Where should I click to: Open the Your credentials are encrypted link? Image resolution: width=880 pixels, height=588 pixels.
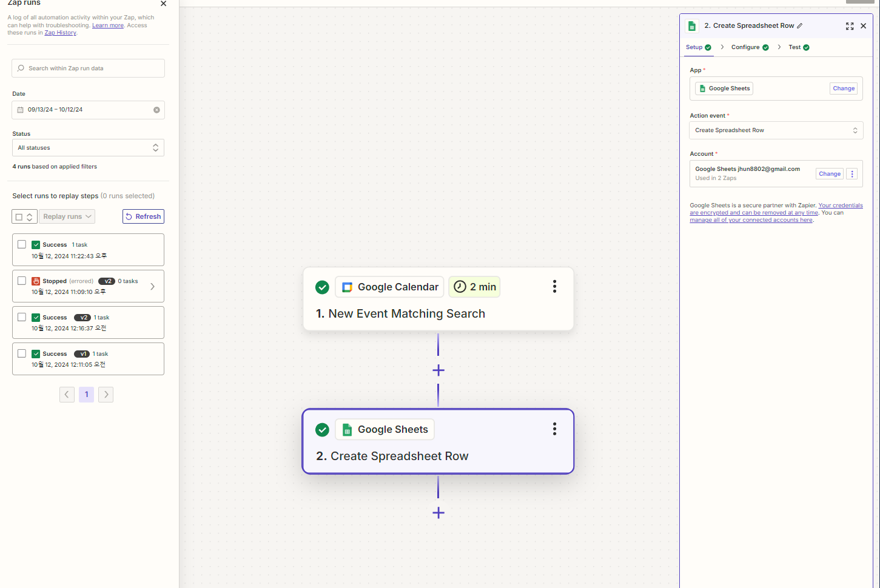pyautogui.click(x=776, y=209)
